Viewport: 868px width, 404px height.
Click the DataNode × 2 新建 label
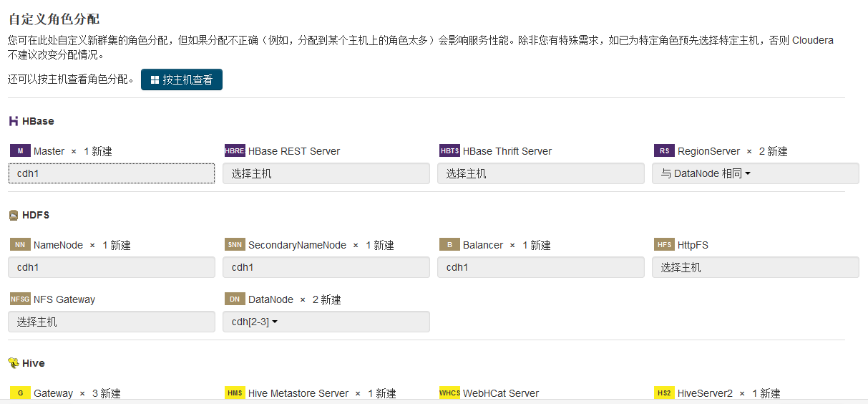[x=295, y=299]
